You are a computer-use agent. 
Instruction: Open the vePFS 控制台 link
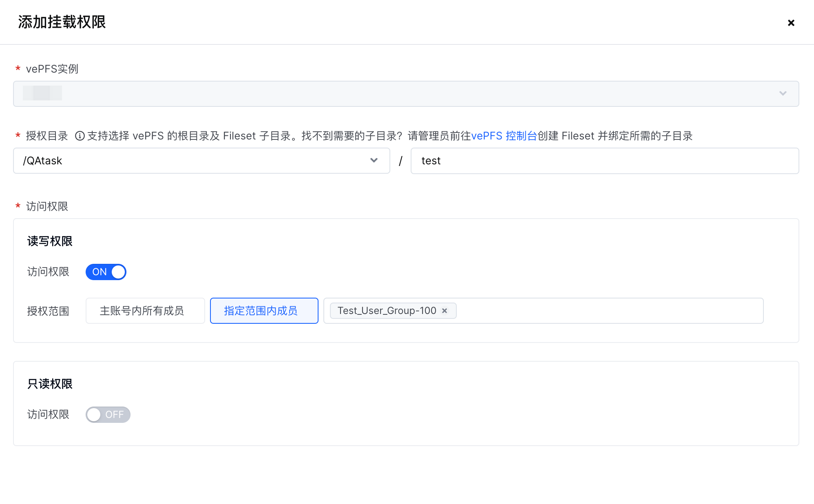(504, 136)
